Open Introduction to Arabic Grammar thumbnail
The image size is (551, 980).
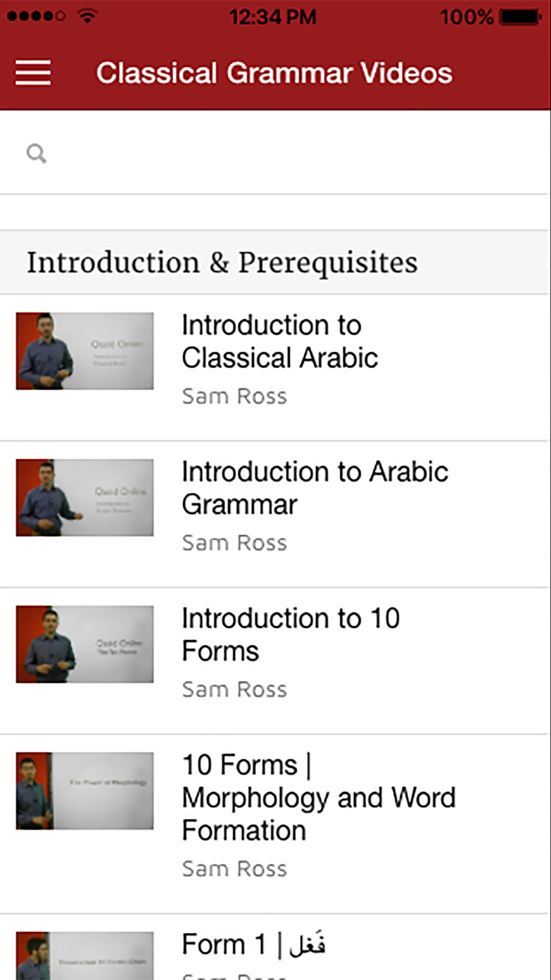click(x=85, y=498)
